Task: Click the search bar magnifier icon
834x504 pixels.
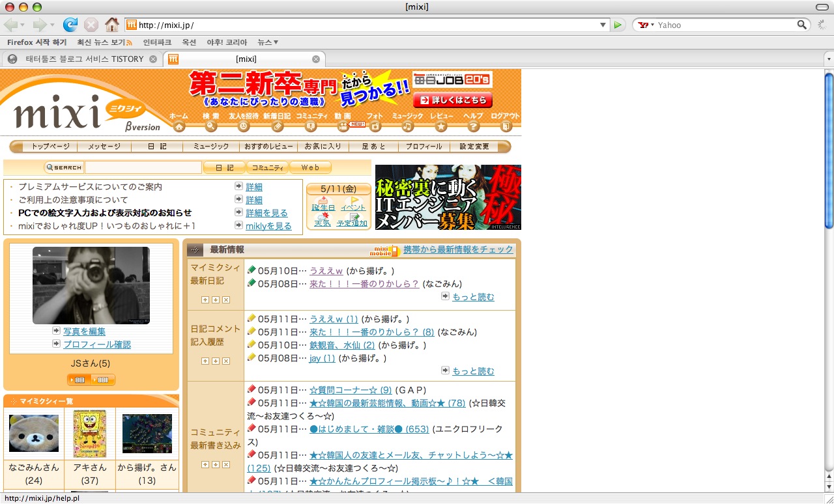Action: tap(803, 25)
